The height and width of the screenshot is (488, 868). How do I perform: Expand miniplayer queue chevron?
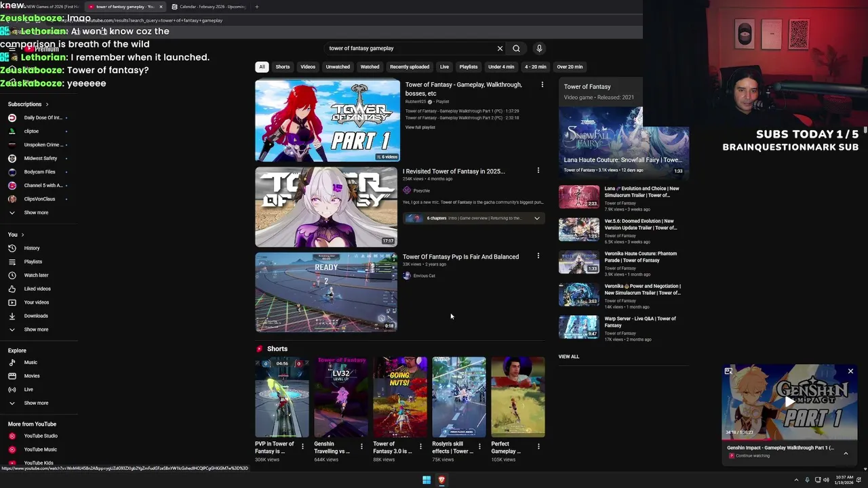pos(846,453)
